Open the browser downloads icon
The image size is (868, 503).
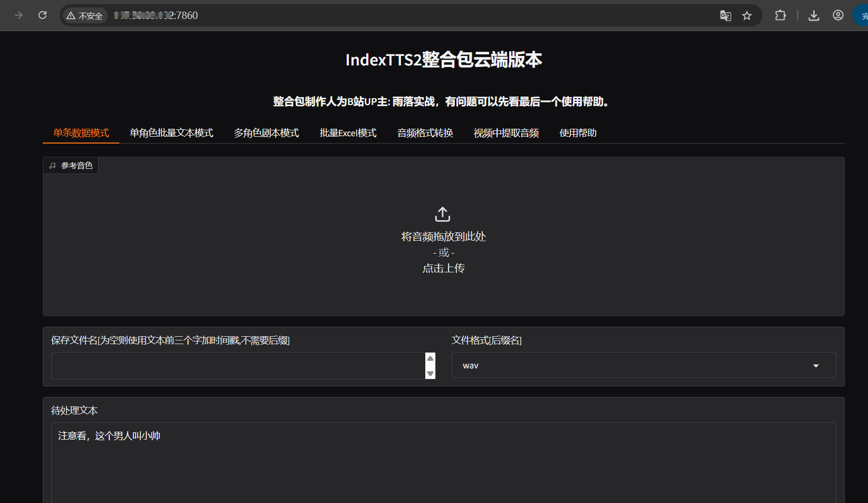(x=814, y=15)
